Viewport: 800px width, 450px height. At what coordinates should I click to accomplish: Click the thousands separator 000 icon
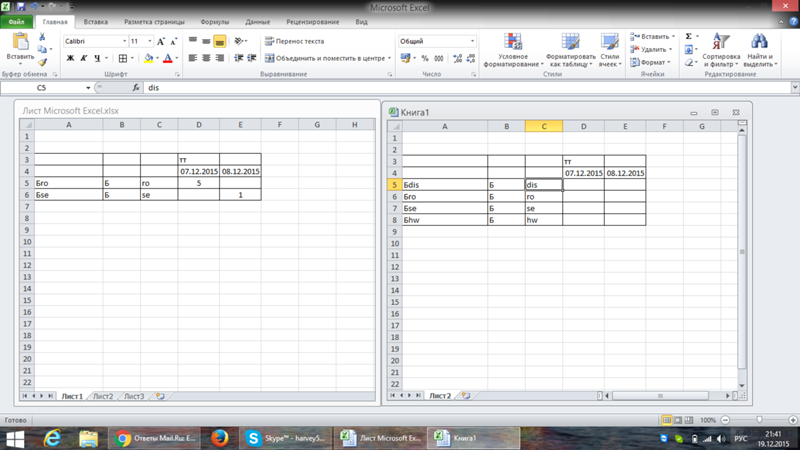click(x=439, y=58)
